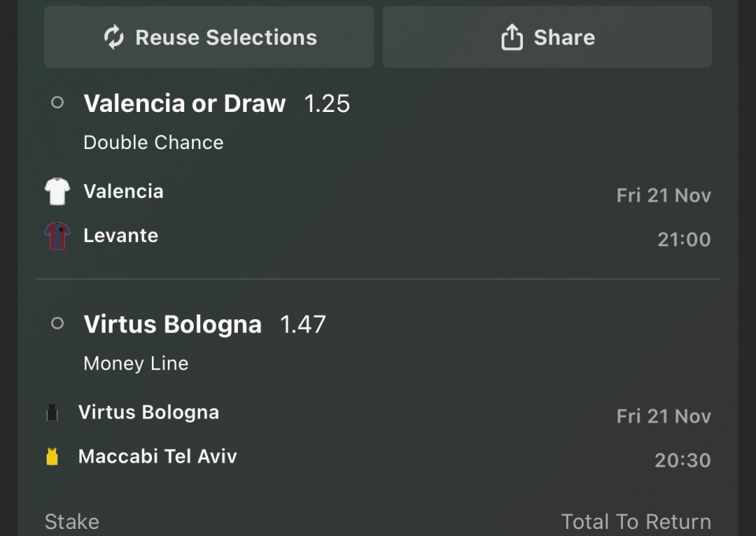
Task: Open the Valencia or Draw selection
Action: tap(184, 103)
